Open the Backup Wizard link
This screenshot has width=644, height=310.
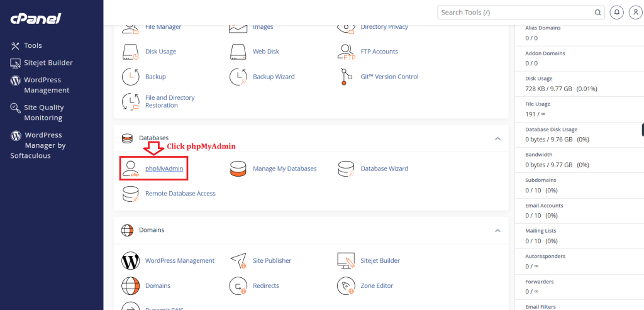(274, 77)
